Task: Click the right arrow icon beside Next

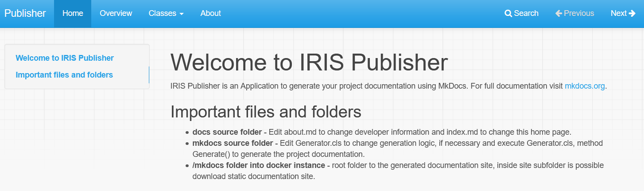Action: point(632,13)
